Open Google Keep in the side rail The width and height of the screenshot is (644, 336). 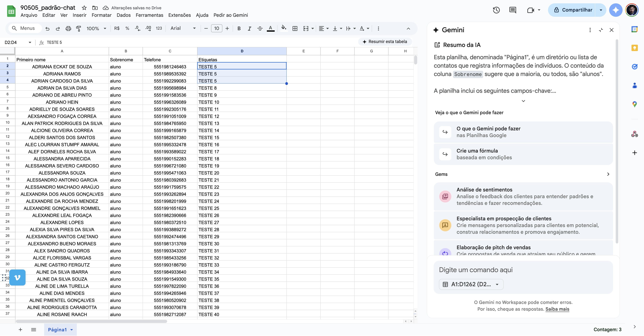point(634,48)
